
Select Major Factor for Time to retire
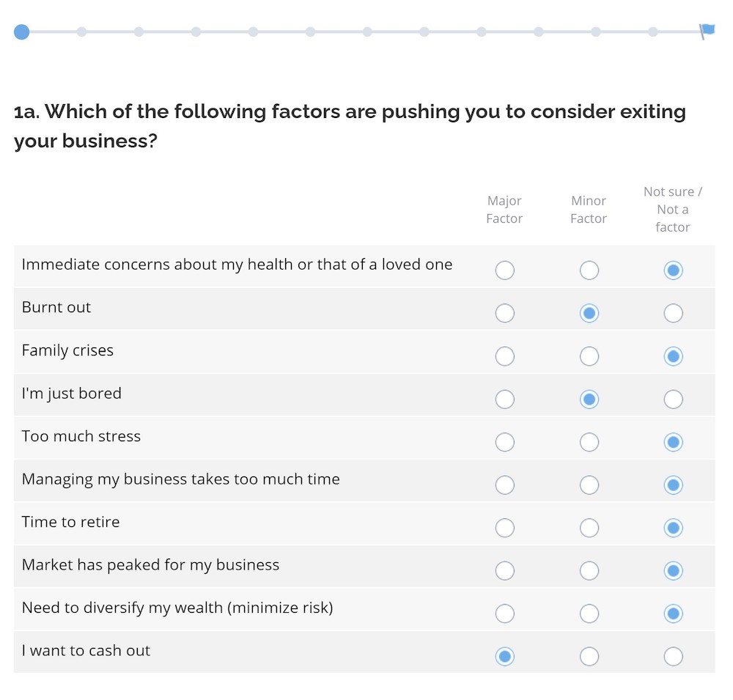click(x=504, y=528)
